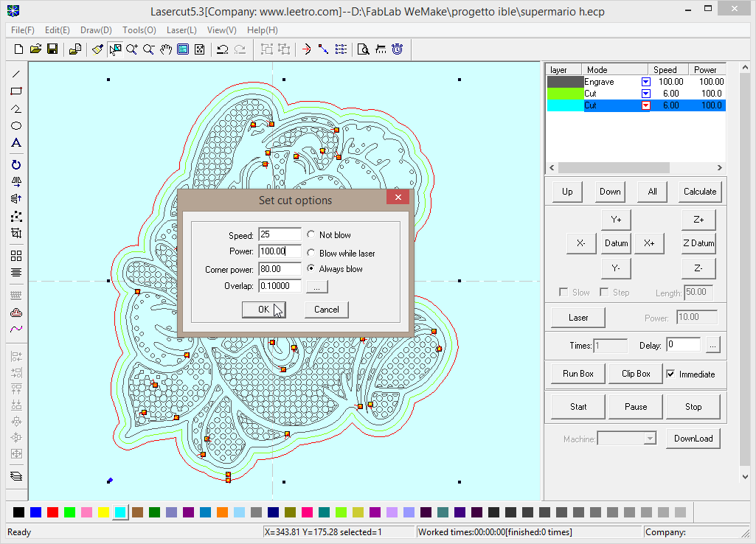This screenshot has height=544, width=756.
Task: Click the Clip Box button
Action: pyautogui.click(x=636, y=374)
